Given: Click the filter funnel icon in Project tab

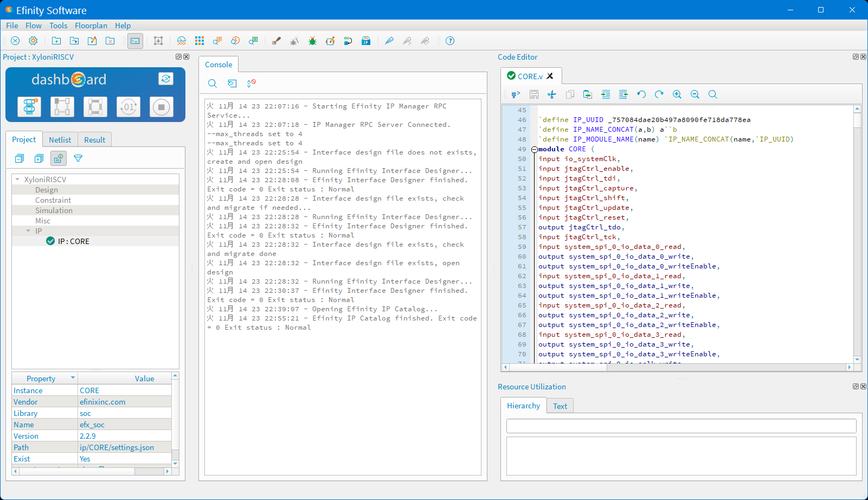Looking at the screenshot, I should (78, 158).
